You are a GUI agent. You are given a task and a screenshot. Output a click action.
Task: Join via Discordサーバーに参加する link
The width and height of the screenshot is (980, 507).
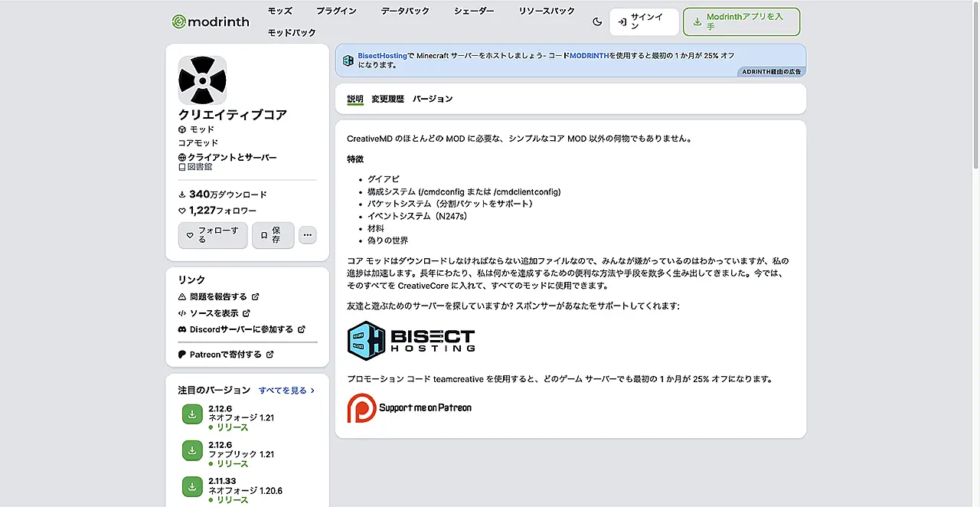tap(241, 329)
